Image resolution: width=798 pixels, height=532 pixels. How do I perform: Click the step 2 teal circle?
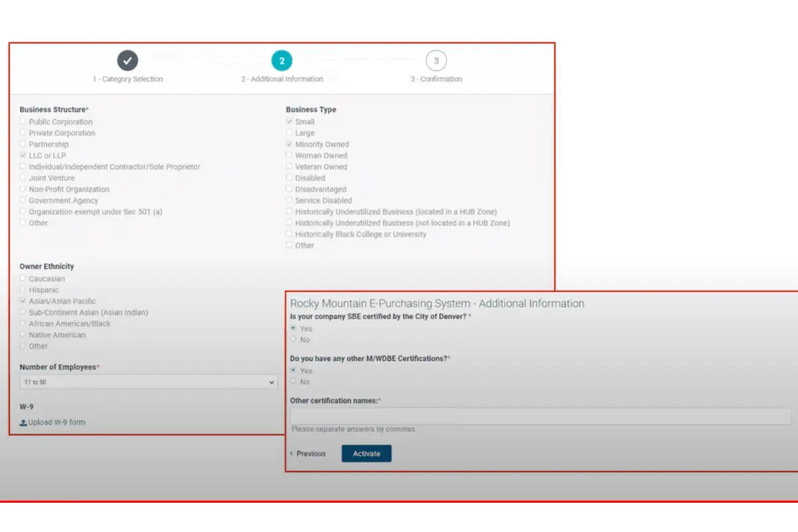(x=282, y=61)
